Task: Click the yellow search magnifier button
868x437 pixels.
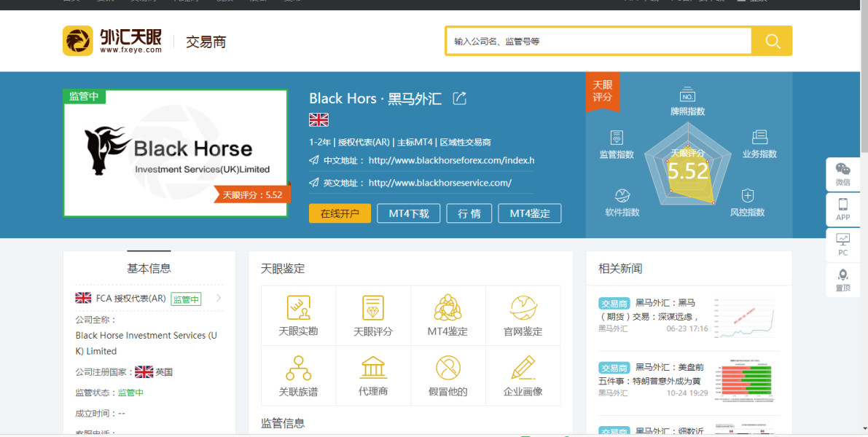Action: pos(772,41)
